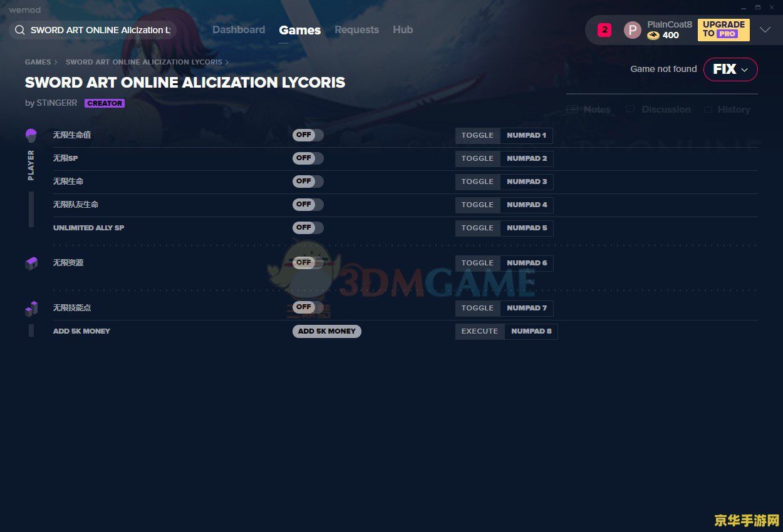Open the Requests tab
783x532 pixels.
356,29
